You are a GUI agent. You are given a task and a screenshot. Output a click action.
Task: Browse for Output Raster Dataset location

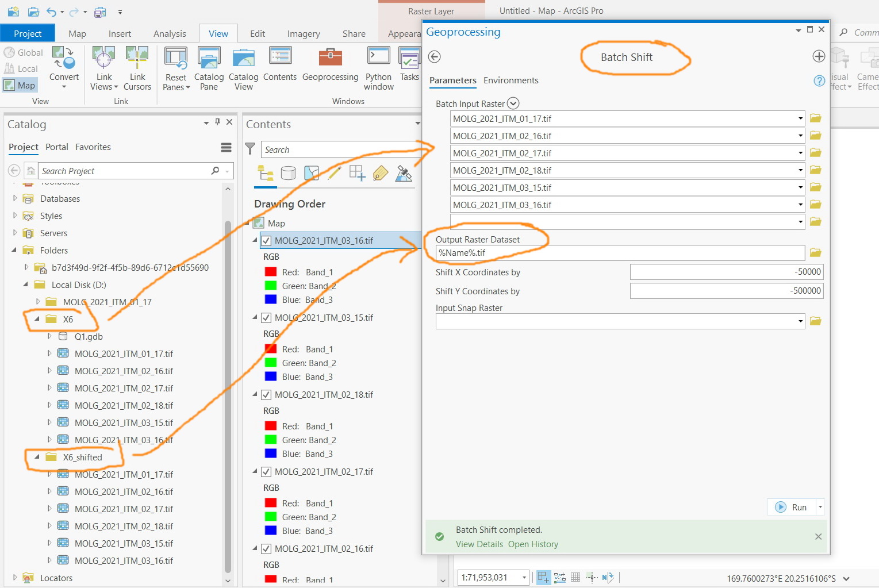coord(815,253)
